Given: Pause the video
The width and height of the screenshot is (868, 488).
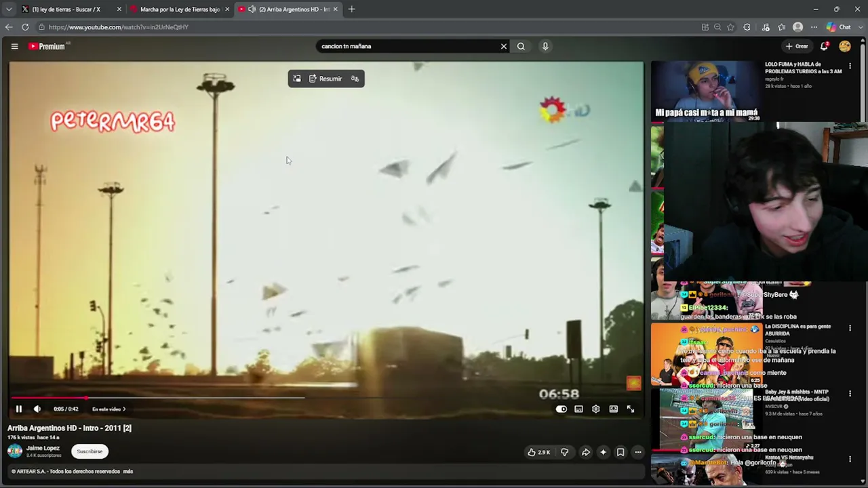Looking at the screenshot, I should click(x=19, y=409).
